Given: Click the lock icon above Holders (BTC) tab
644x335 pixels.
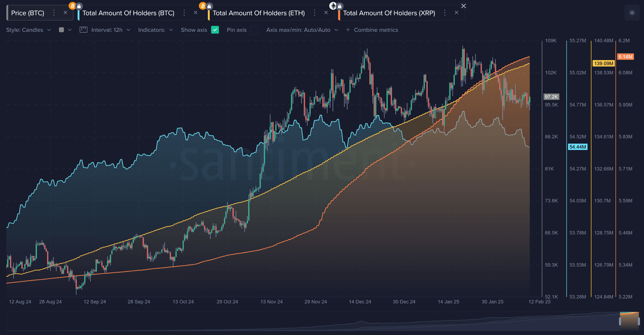Looking at the screenshot, I should pyautogui.click(x=79, y=6).
